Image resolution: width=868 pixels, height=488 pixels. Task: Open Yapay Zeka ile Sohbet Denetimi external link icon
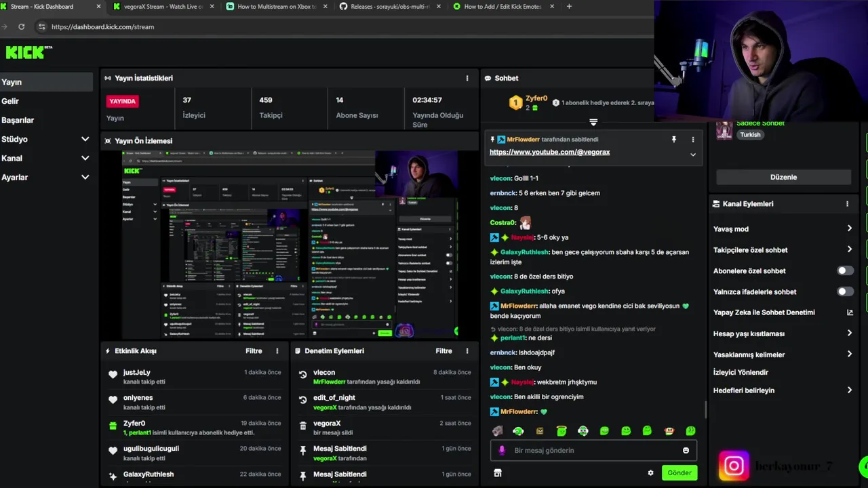(x=850, y=312)
